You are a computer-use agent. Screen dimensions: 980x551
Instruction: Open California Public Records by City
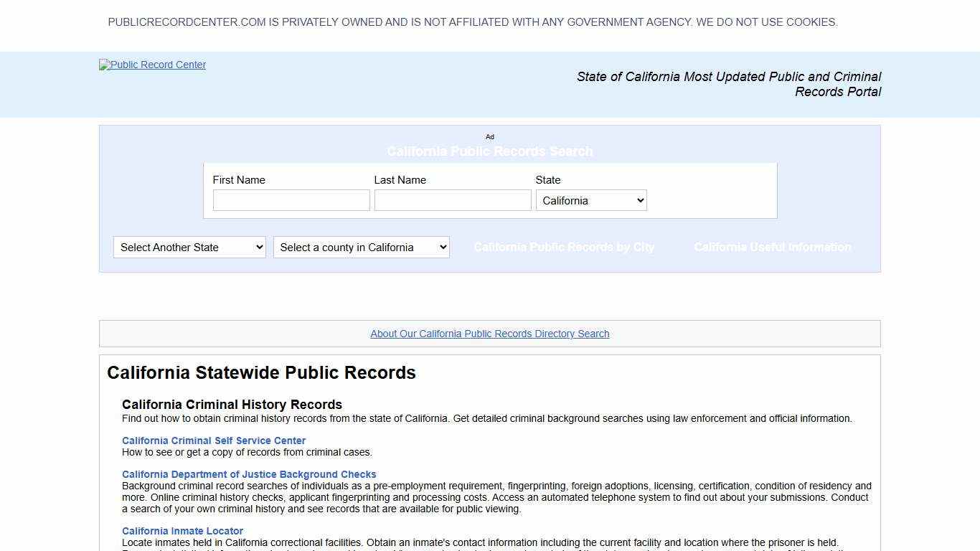[x=564, y=247]
